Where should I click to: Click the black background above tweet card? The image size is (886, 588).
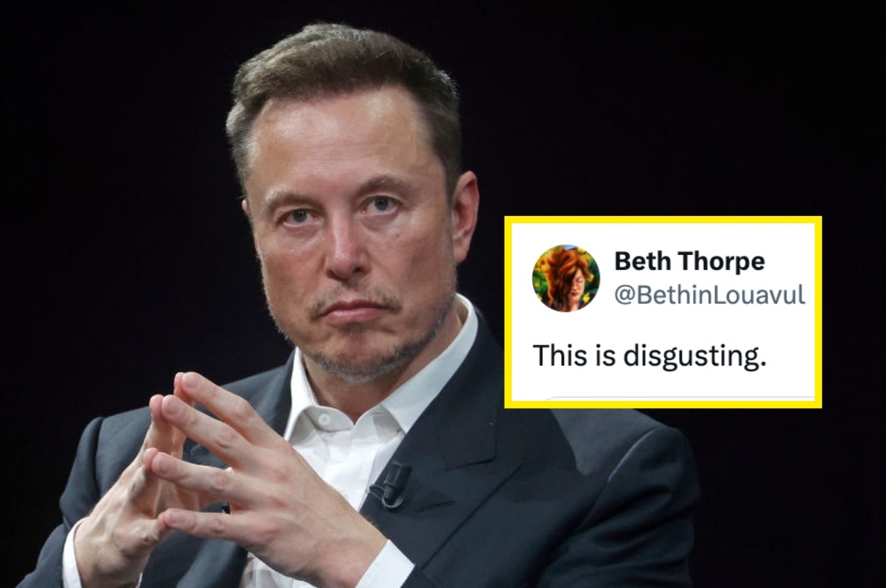click(663, 106)
